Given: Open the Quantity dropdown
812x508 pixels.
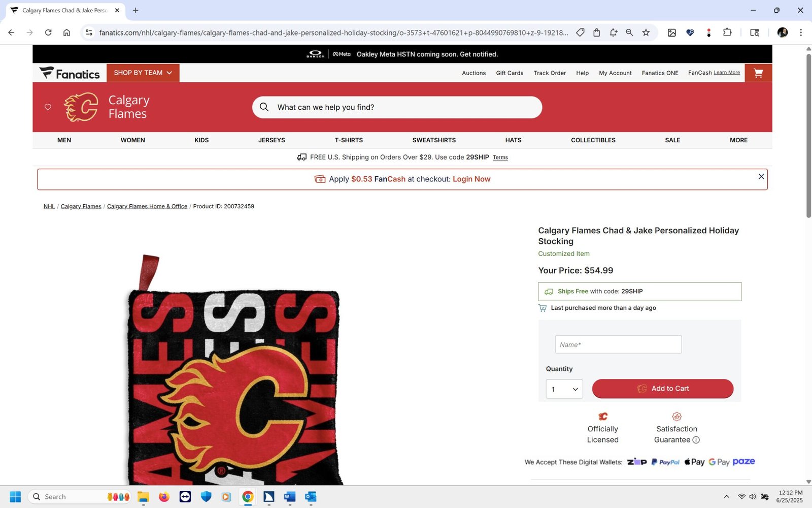Looking at the screenshot, I should (x=564, y=389).
